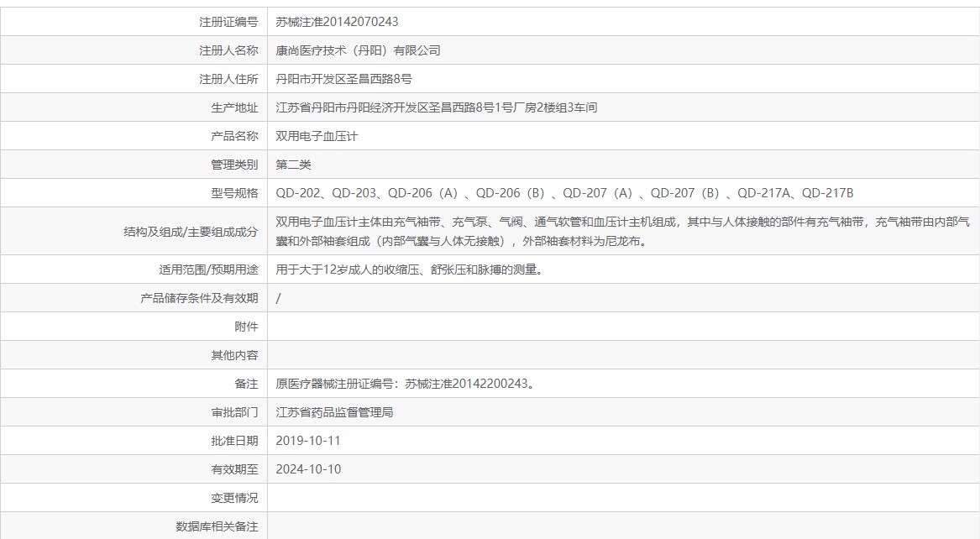This screenshot has width=980, height=539.
Task: Click the structure description paragraph
Action: [622, 231]
